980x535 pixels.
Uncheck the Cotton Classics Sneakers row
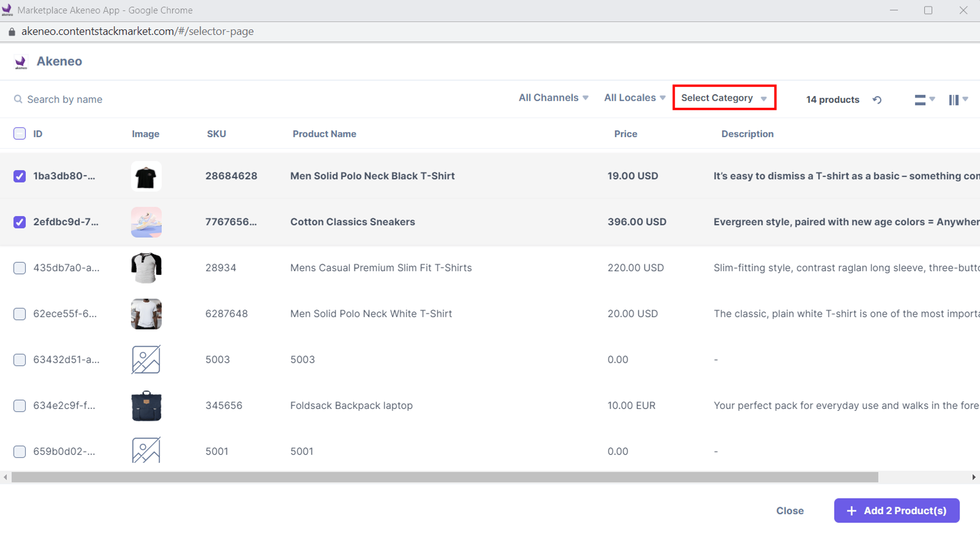coord(19,222)
